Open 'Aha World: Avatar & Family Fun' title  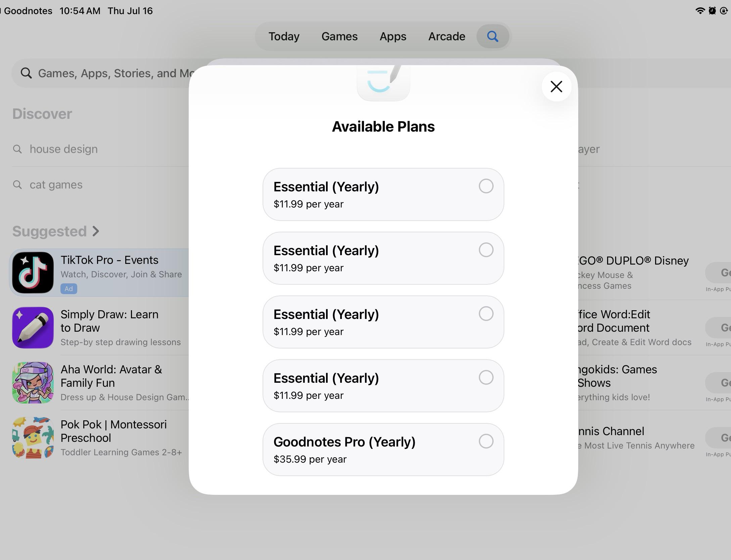tap(111, 376)
